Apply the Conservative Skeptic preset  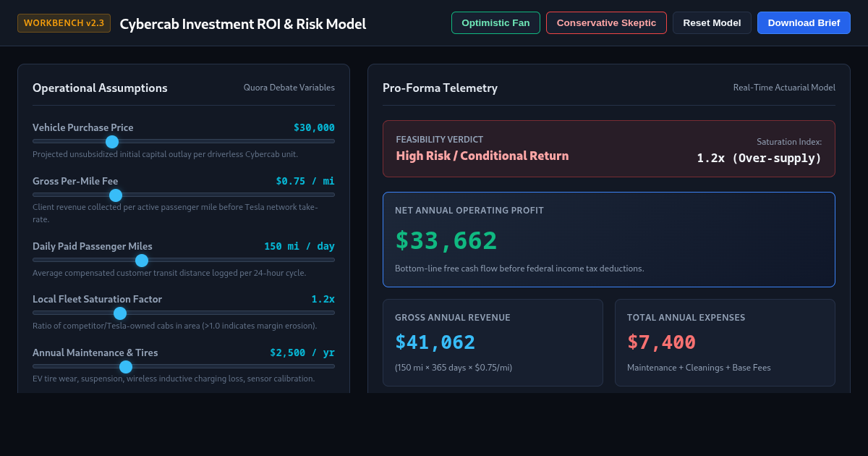(606, 22)
